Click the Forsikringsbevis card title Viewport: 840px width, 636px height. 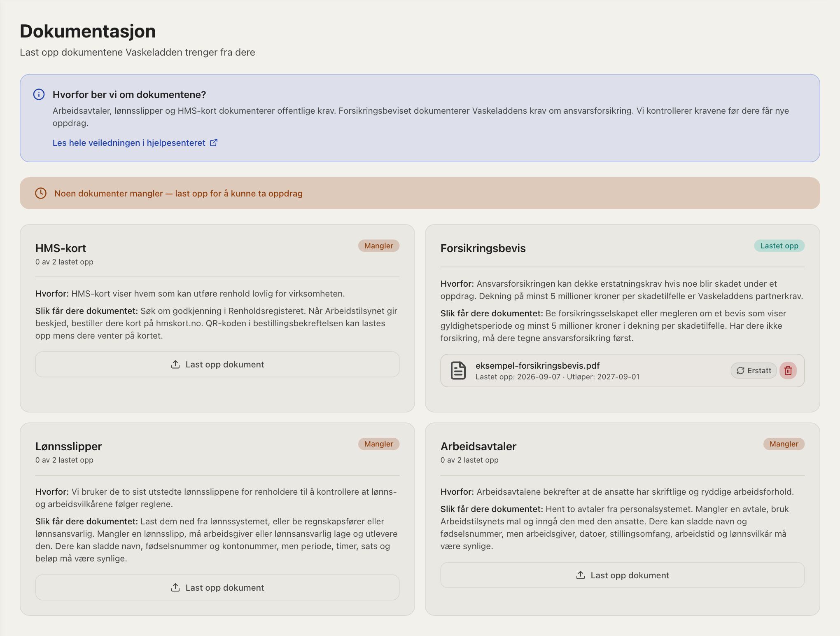483,248
